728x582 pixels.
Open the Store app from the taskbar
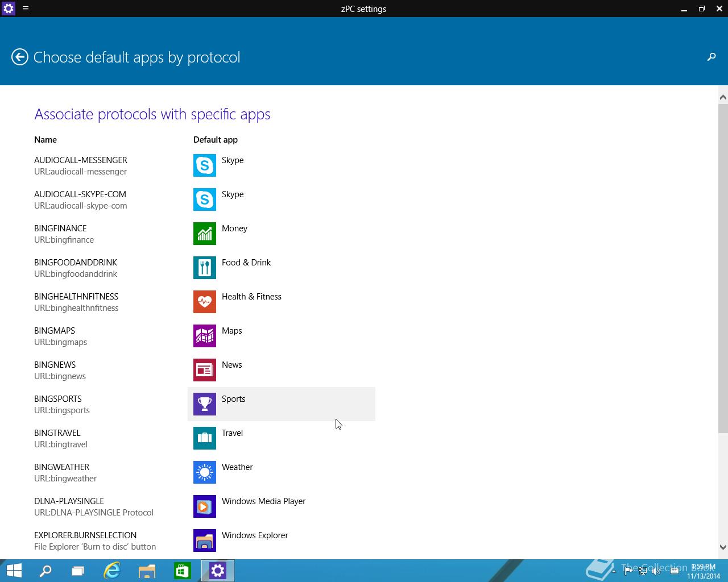182,571
